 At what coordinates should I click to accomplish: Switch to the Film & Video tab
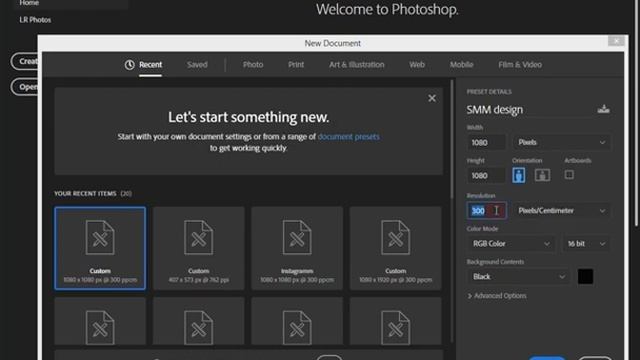click(x=520, y=65)
